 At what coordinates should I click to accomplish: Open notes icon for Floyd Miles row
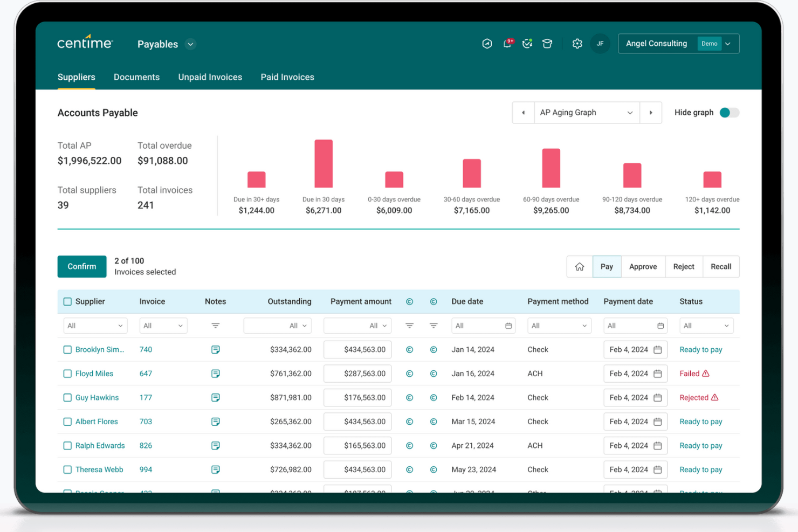tap(216, 374)
